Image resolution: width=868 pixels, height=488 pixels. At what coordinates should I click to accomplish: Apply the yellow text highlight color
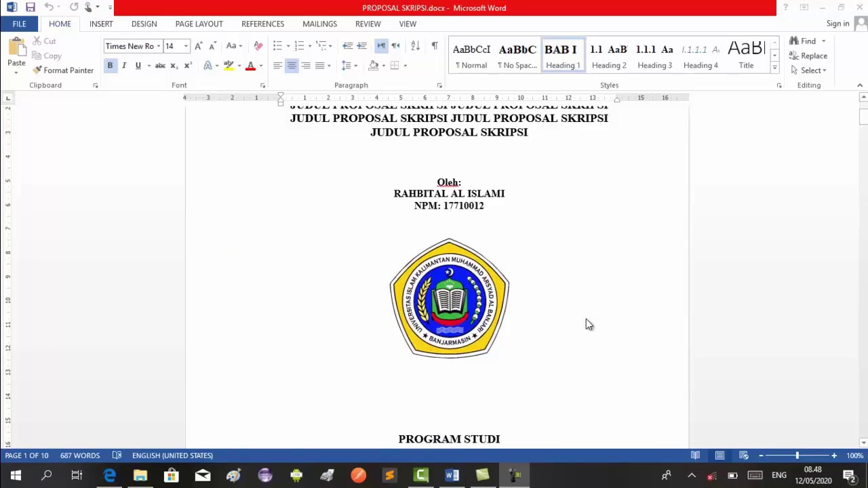229,66
